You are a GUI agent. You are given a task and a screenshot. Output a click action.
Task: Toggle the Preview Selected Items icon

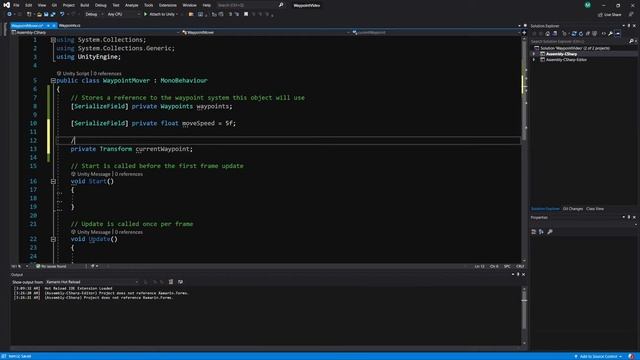618,33
